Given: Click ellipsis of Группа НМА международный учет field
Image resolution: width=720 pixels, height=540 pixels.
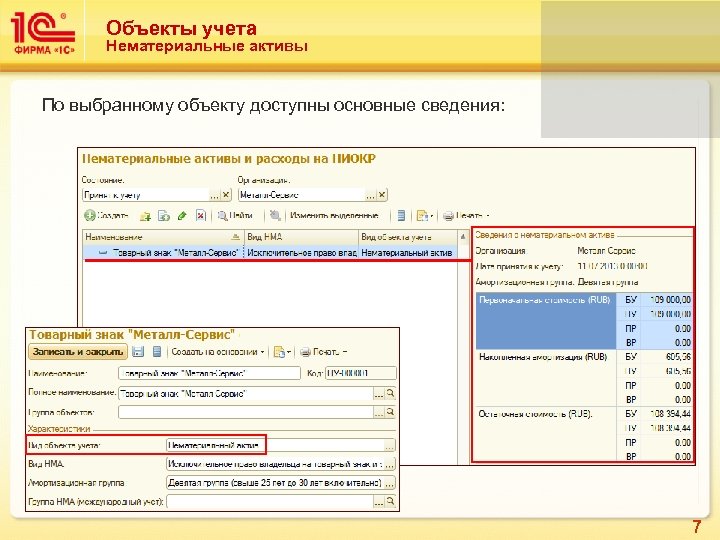Looking at the screenshot, I should [x=379, y=502].
